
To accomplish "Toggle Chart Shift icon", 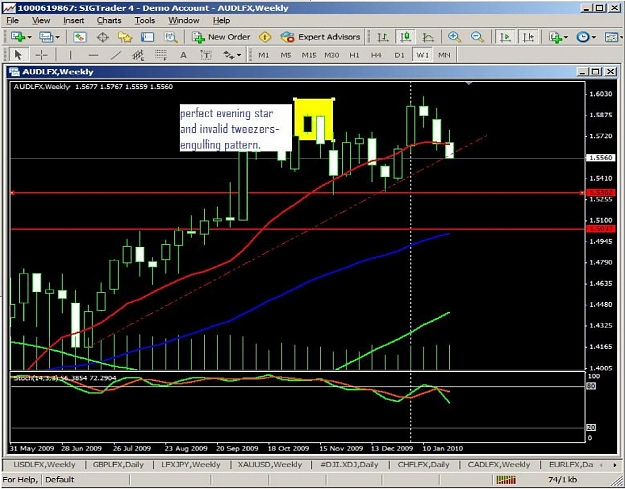I will pos(528,37).
